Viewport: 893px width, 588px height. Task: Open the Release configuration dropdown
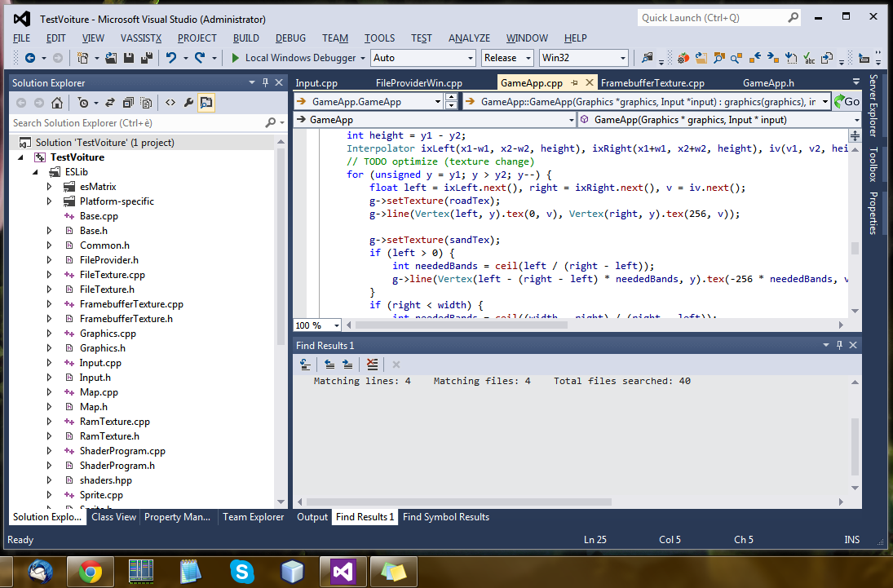click(x=507, y=58)
